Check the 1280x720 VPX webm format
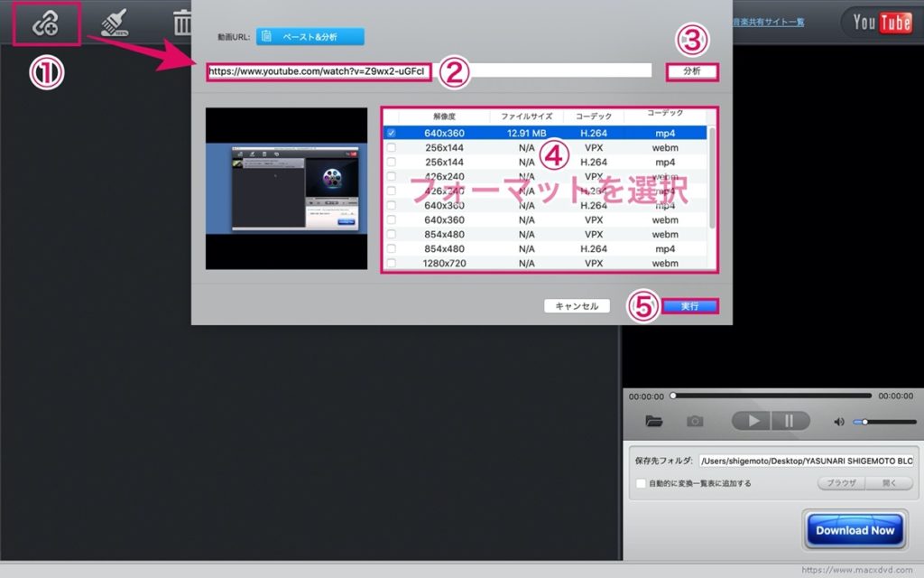 pos(392,263)
